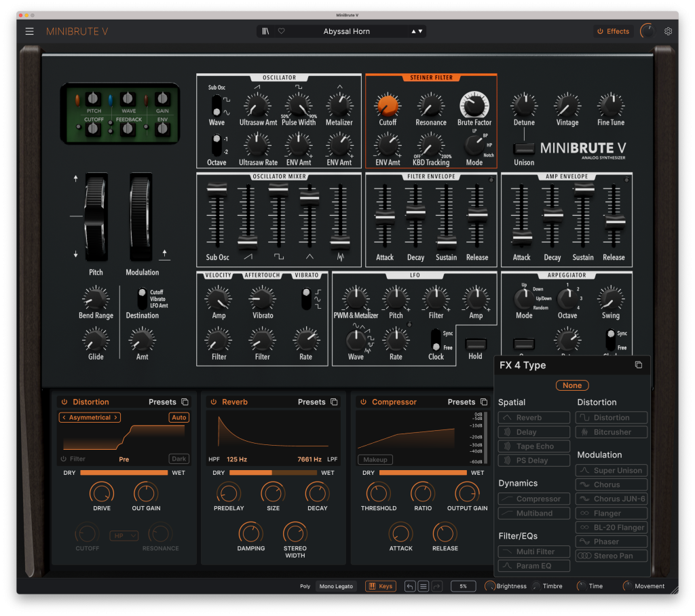Open the HP filter type dropdown in Distortion
This screenshot has width=695, height=616.
(x=124, y=535)
